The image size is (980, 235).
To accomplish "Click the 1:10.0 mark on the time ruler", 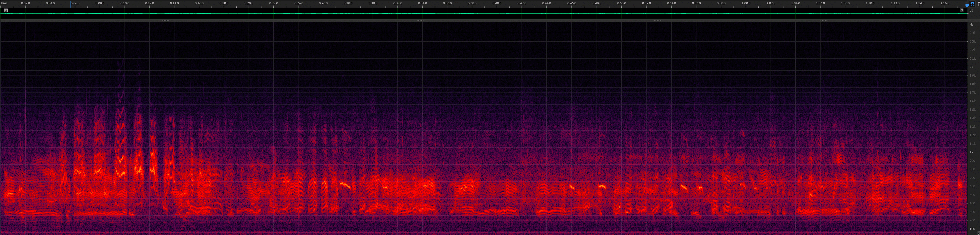I will [x=870, y=3].
